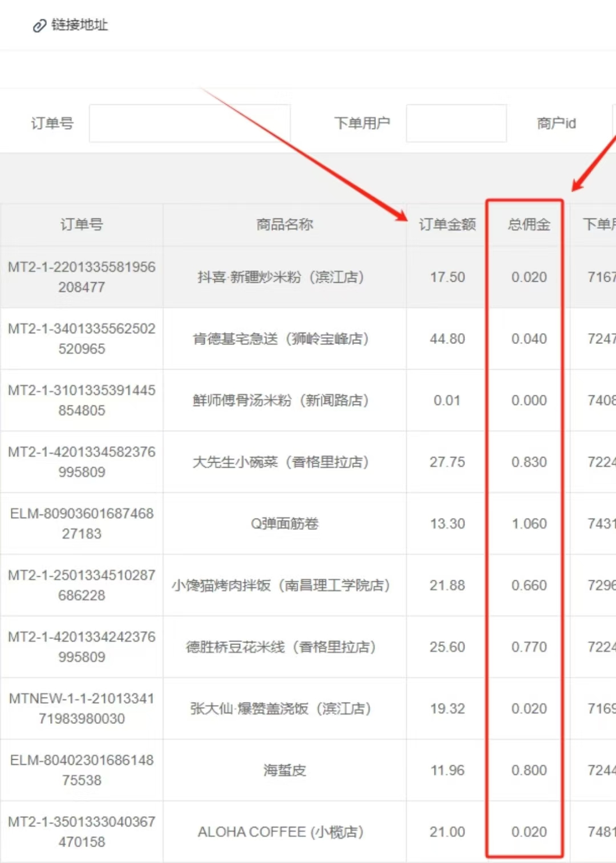Click order number MTNEW-1-1-2101334171983980030

(82, 708)
